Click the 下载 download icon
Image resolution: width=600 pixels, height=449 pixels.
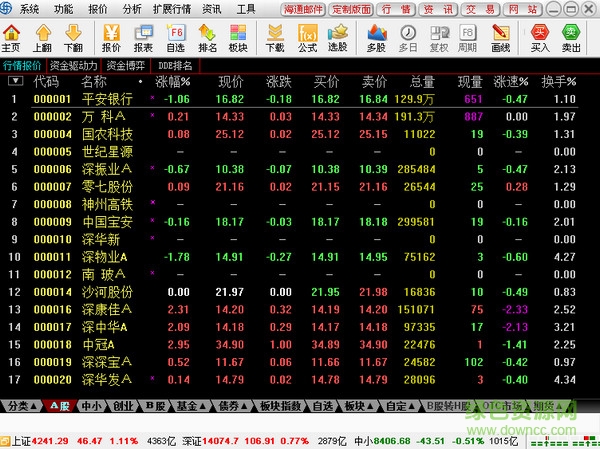point(275,38)
